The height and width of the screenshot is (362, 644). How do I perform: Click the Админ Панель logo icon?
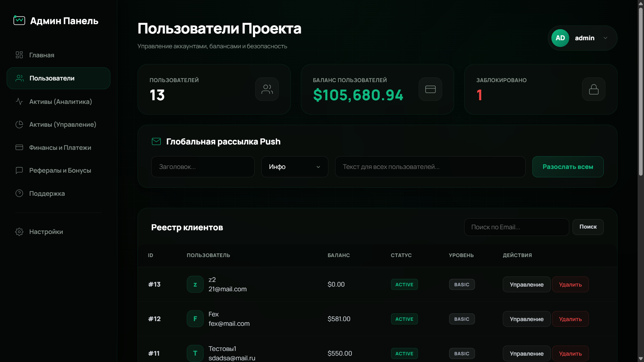coord(19,20)
